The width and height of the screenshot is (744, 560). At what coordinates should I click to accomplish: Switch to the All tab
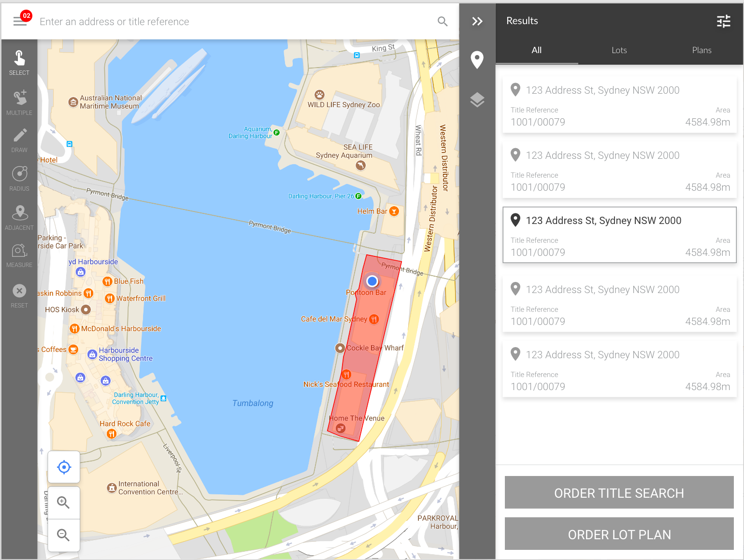537,50
